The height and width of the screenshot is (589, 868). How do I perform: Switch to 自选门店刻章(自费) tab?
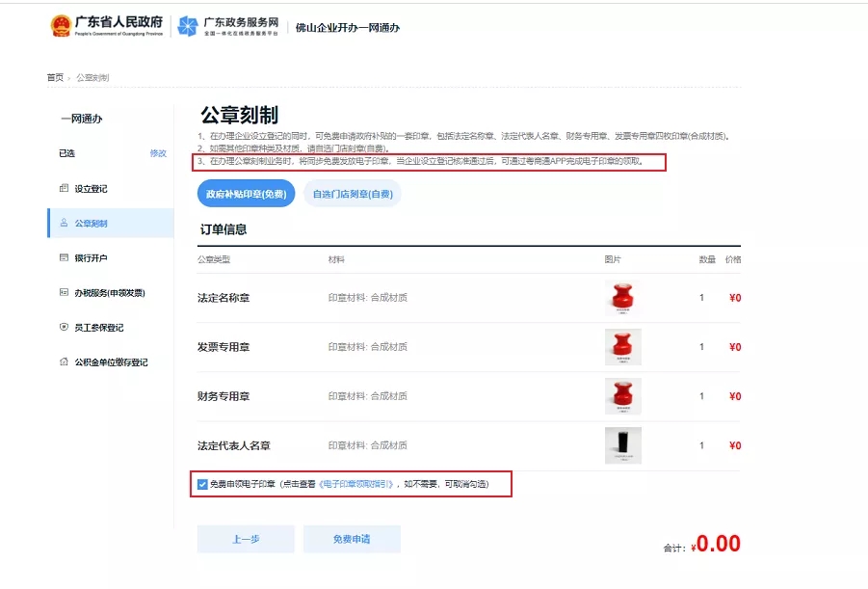353,194
